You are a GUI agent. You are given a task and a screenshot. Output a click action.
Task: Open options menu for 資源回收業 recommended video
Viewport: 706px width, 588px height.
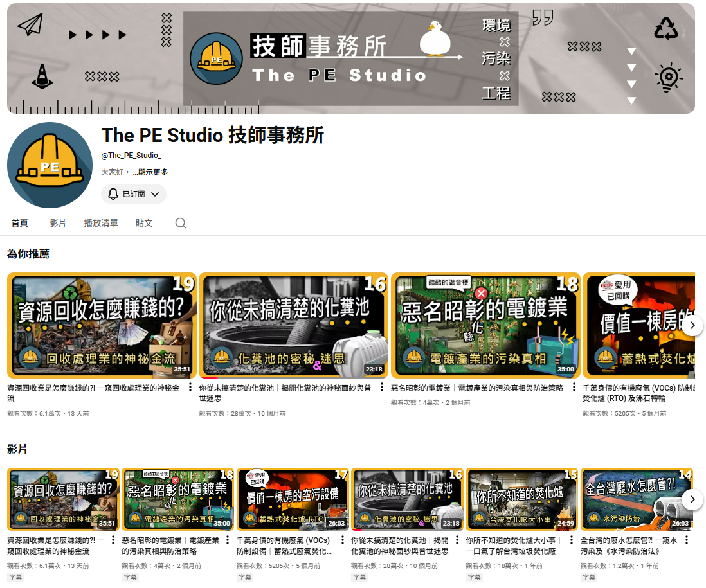click(x=190, y=387)
